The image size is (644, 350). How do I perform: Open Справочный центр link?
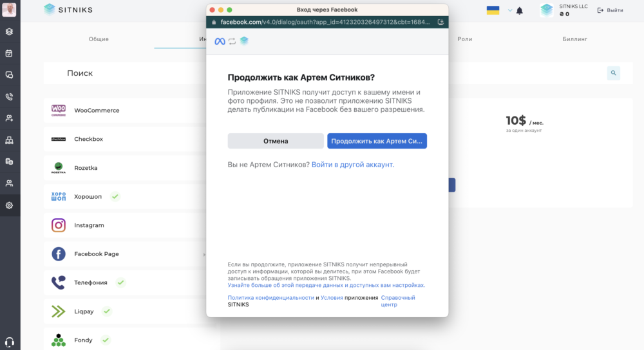coord(397,300)
